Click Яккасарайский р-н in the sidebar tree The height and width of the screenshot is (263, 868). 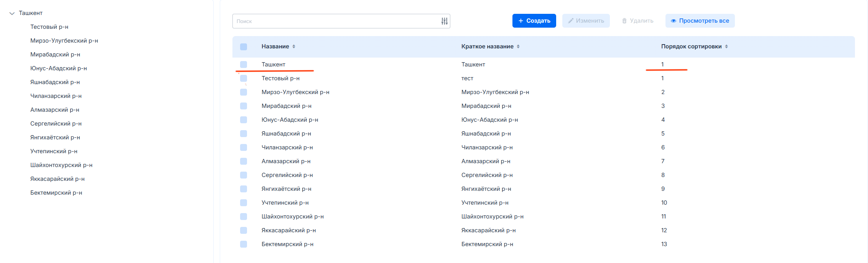click(x=57, y=179)
